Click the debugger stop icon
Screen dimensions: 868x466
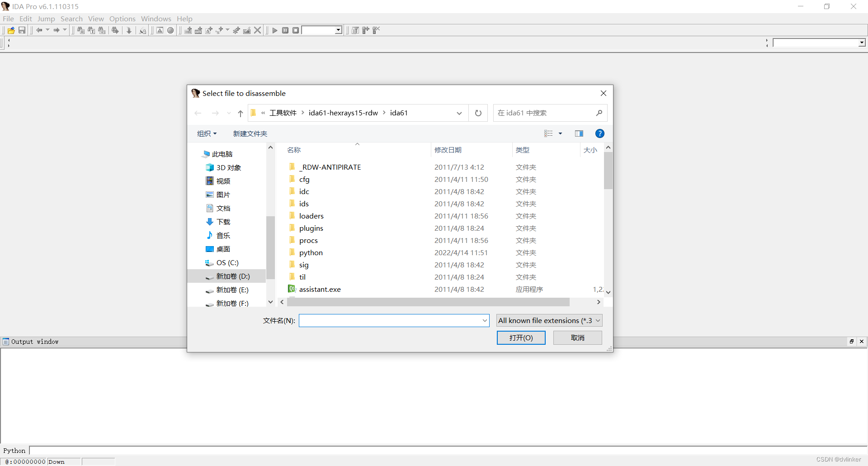click(296, 30)
